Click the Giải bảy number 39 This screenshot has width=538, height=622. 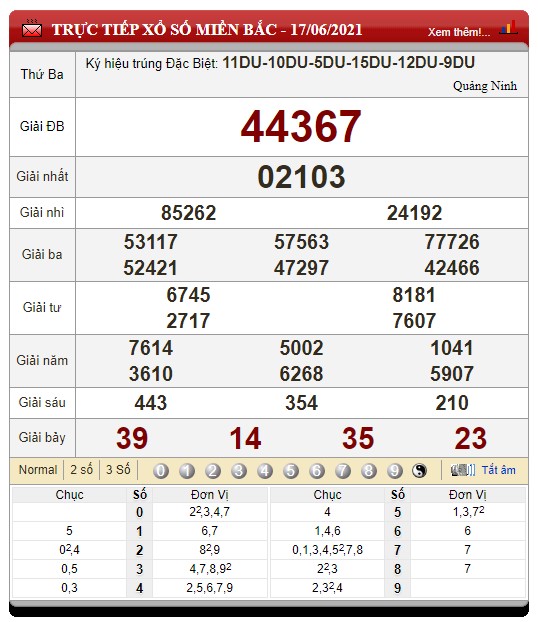132,438
